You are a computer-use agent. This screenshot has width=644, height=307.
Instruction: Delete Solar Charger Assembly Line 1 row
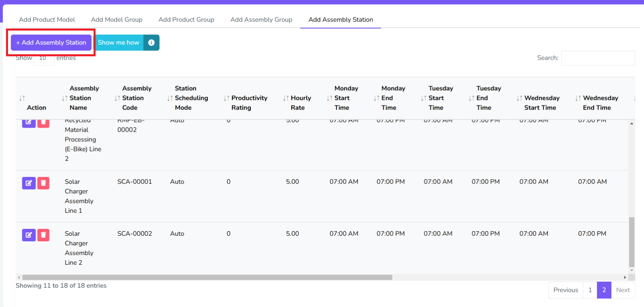click(x=43, y=183)
